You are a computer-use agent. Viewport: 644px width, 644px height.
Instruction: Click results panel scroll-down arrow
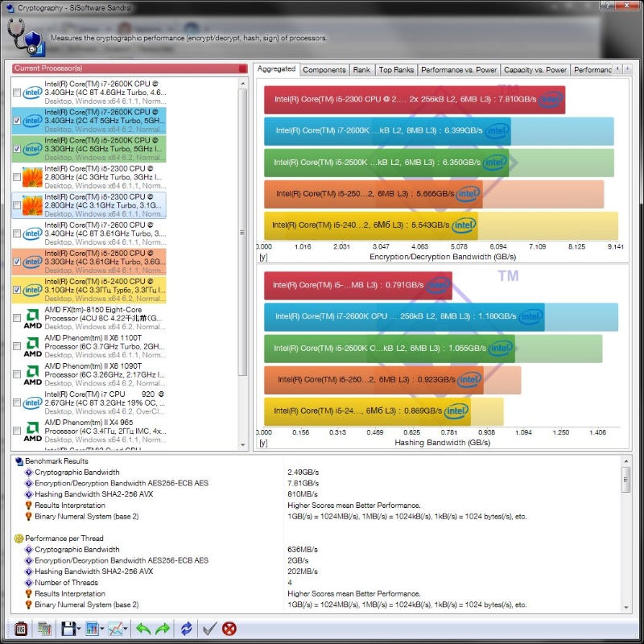point(626,608)
